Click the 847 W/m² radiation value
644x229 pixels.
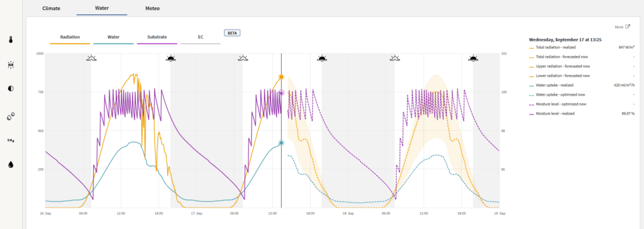pos(626,48)
